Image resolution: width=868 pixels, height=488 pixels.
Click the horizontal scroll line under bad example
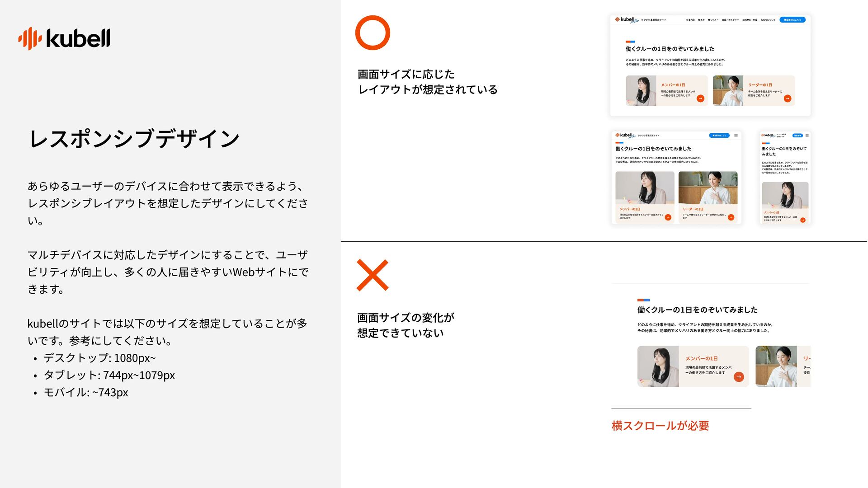tap(681, 408)
